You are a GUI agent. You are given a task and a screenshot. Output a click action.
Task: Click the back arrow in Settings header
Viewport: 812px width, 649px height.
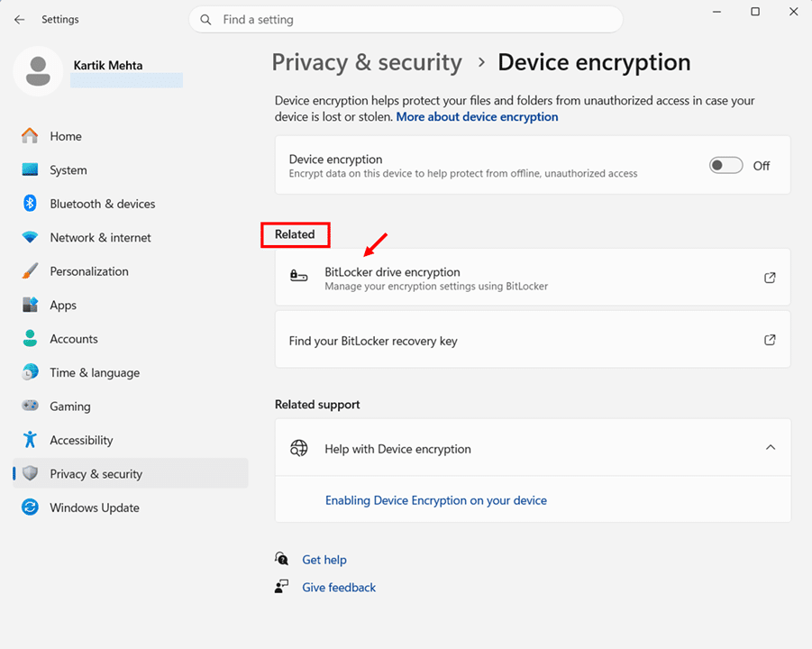20,19
